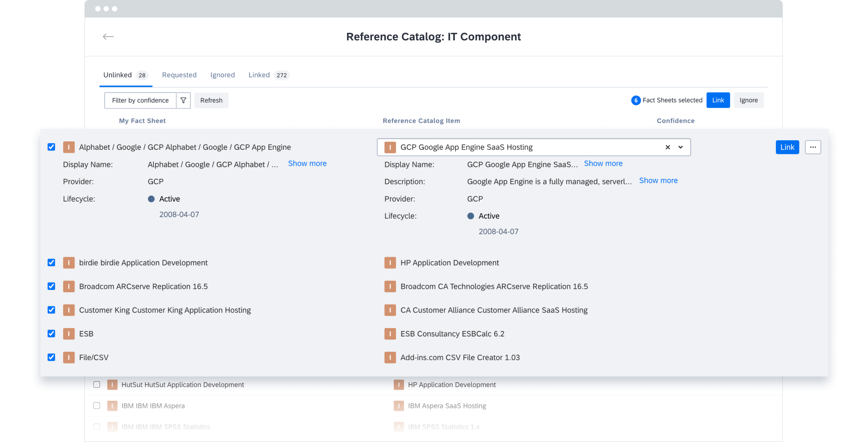Click the icon beside HP Application Development in the HutSut row
This screenshot has height=442, width=868.
tap(399, 384)
